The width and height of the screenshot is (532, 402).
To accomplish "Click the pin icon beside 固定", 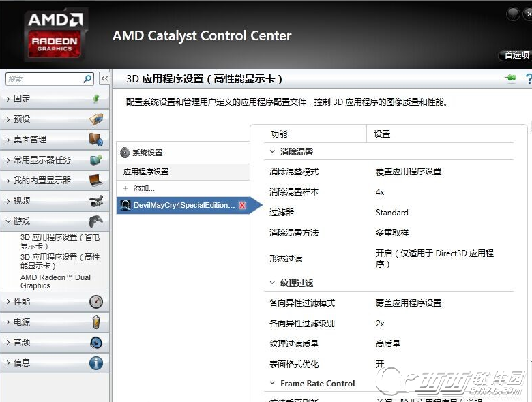I will click(96, 99).
